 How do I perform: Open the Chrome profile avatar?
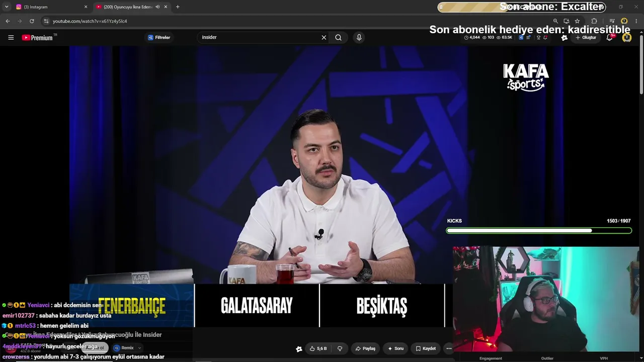(624, 21)
